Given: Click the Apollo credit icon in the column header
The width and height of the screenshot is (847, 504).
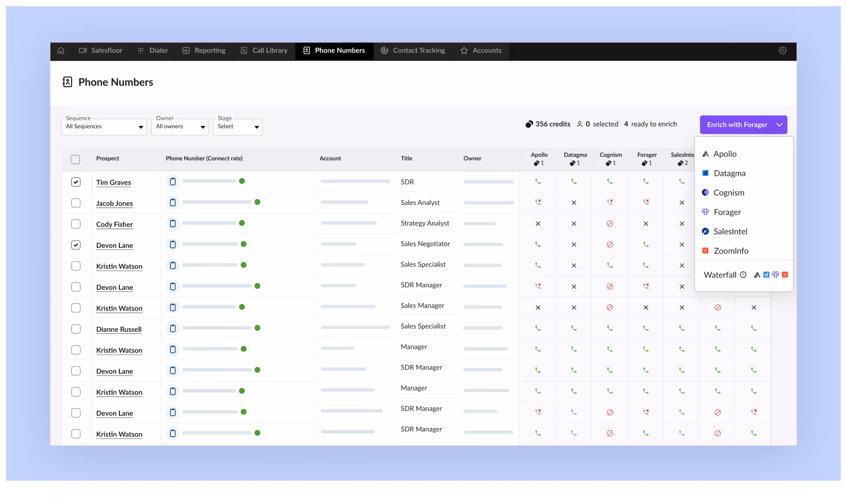Looking at the screenshot, I should coord(536,163).
